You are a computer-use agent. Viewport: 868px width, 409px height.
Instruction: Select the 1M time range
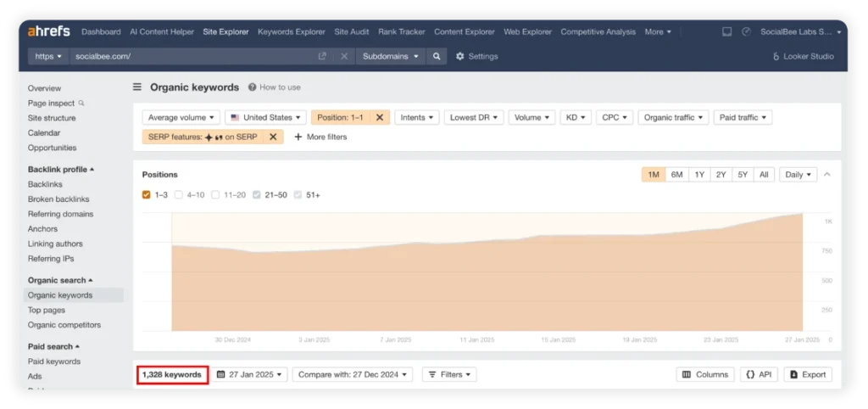tap(654, 175)
